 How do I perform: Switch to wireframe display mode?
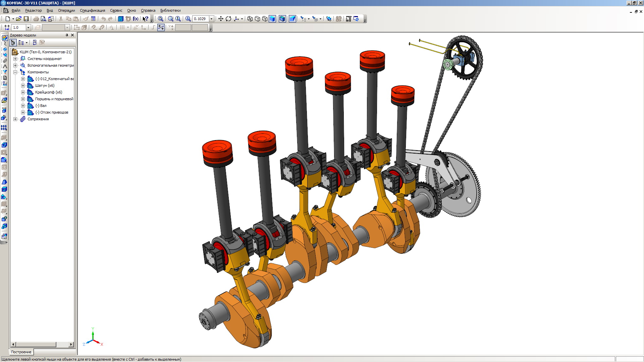pos(250,19)
